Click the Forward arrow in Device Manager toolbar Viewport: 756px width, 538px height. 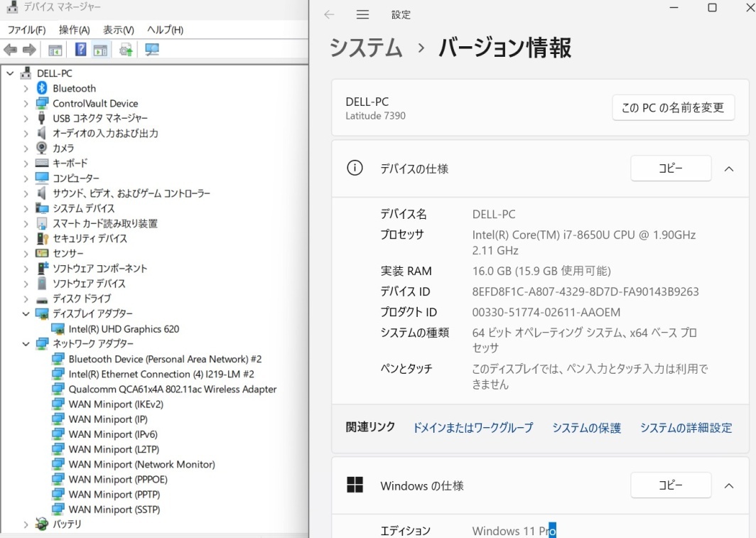(29, 50)
